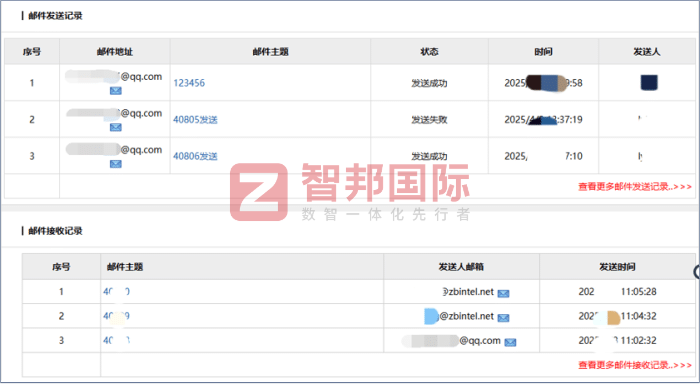Click sent time ending 37:19
Screen dimensions: 700x384
click(x=543, y=120)
